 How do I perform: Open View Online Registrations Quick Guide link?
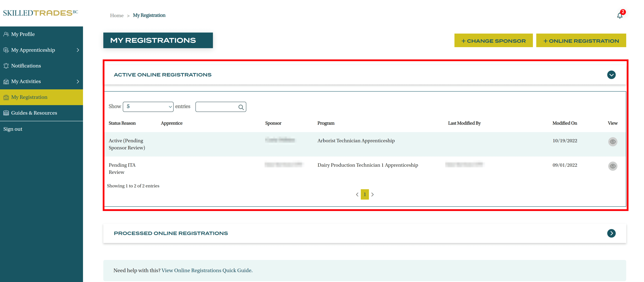coord(207,270)
